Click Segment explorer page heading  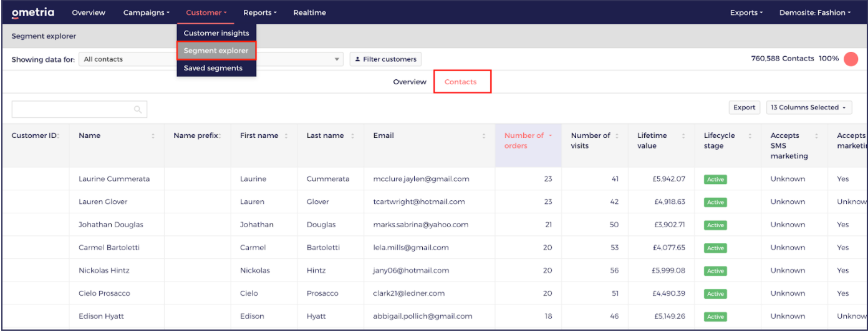coord(44,36)
